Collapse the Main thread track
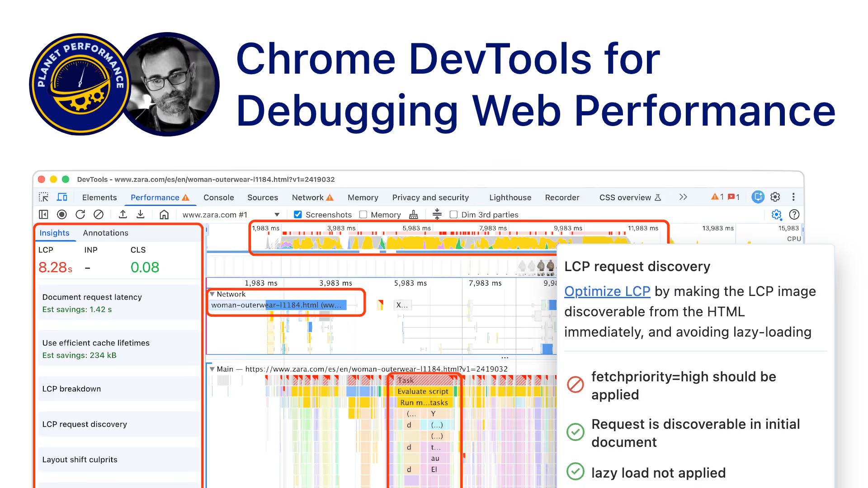This screenshot has width=868, height=488. (213, 369)
